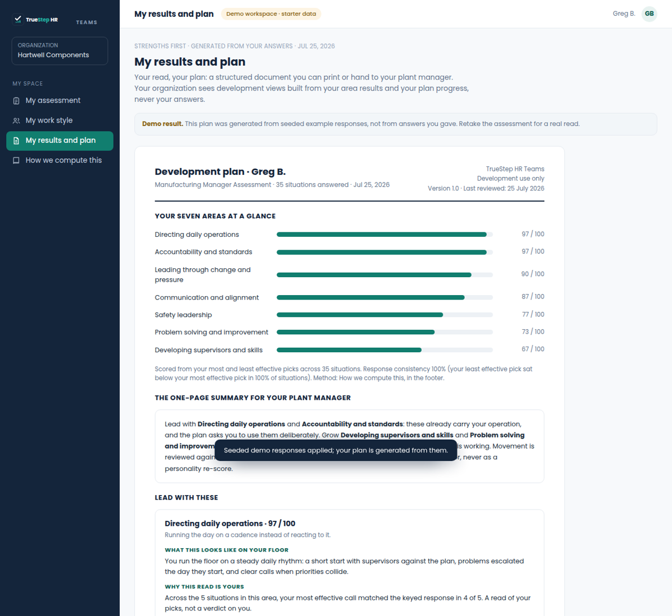672x616 pixels.
Task: Click the Demo result notice banner
Action: (395, 124)
